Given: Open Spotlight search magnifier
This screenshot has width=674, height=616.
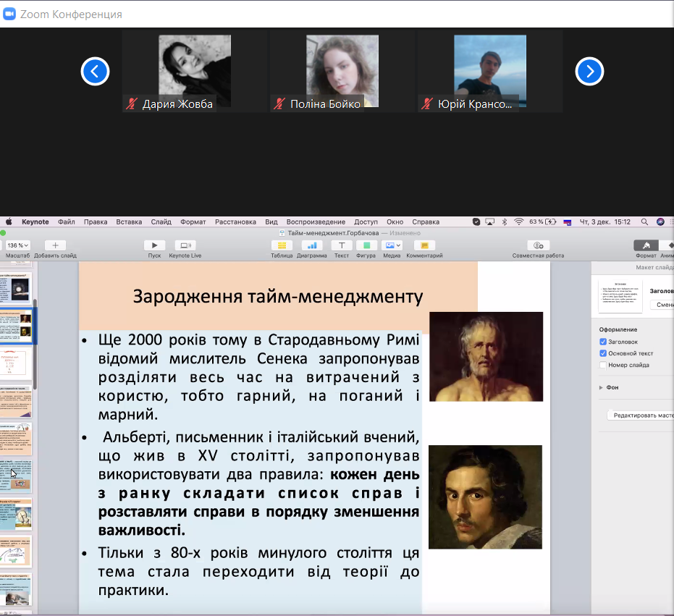Looking at the screenshot, I should point(644,221).
